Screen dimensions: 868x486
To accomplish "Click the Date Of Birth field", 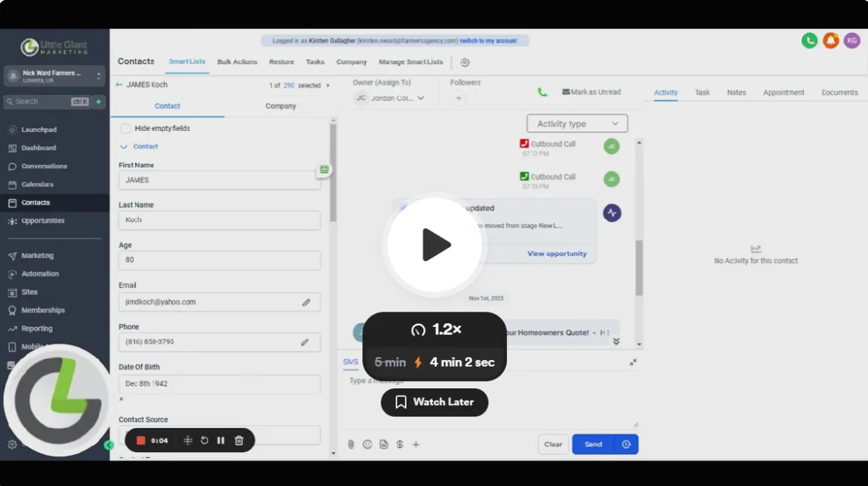I will 219,384.
